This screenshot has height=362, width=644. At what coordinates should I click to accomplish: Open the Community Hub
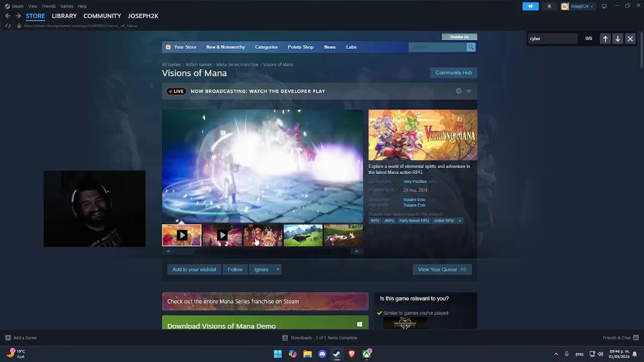click(x=454, y=72)
